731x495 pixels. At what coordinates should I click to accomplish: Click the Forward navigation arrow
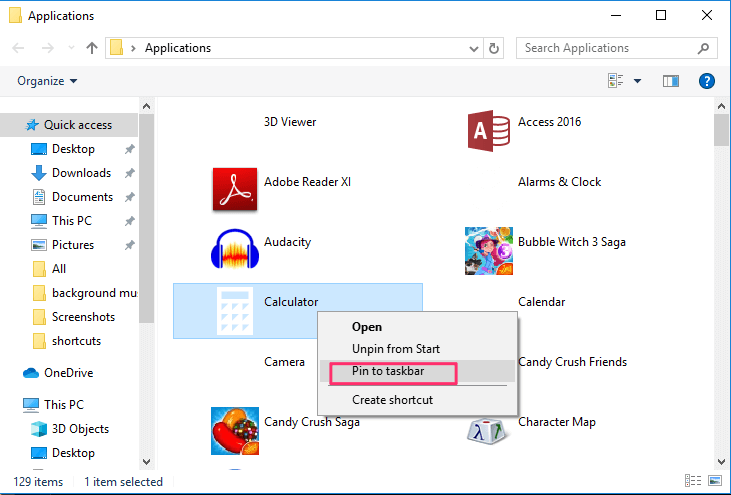[x=48, y=48]
